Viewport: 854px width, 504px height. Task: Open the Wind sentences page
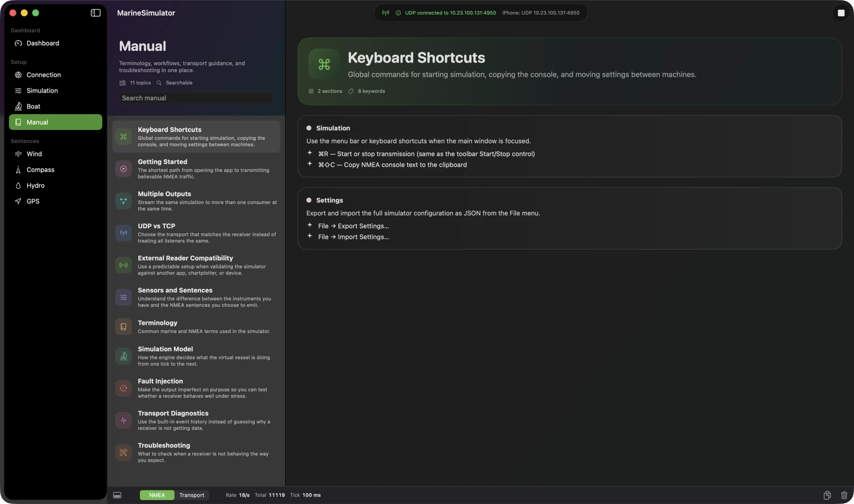56,154
